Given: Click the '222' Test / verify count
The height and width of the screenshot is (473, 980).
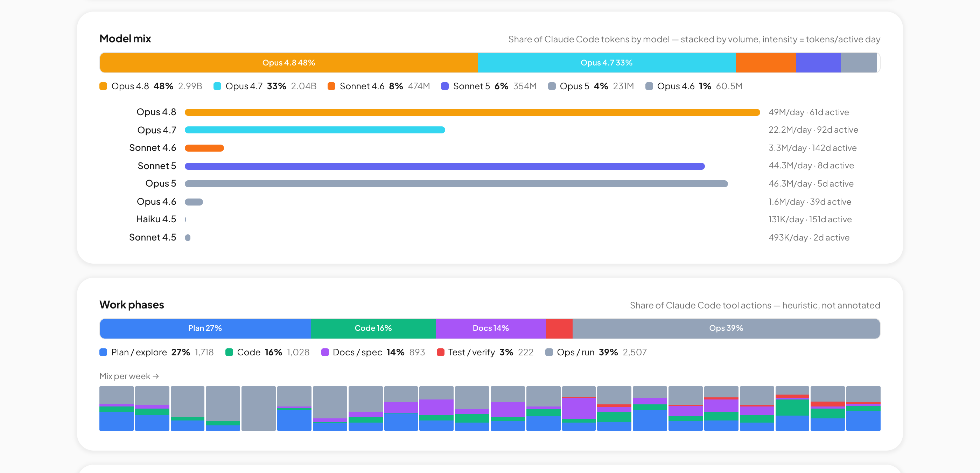Looking at the screenshot, I should click(526, 352).
